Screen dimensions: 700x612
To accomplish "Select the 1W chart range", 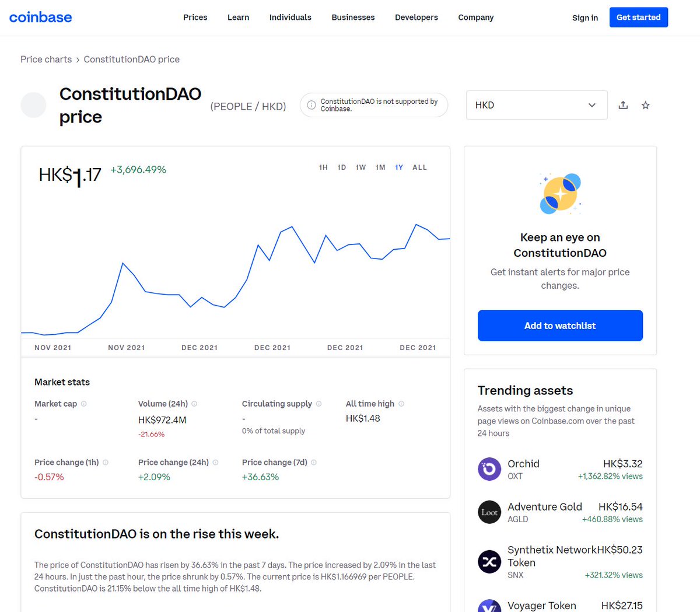I will point(361,167).
